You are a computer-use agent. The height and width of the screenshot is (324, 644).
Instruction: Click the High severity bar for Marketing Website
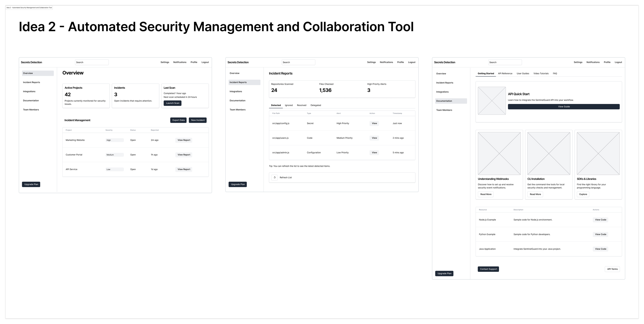tap(114, 140)
